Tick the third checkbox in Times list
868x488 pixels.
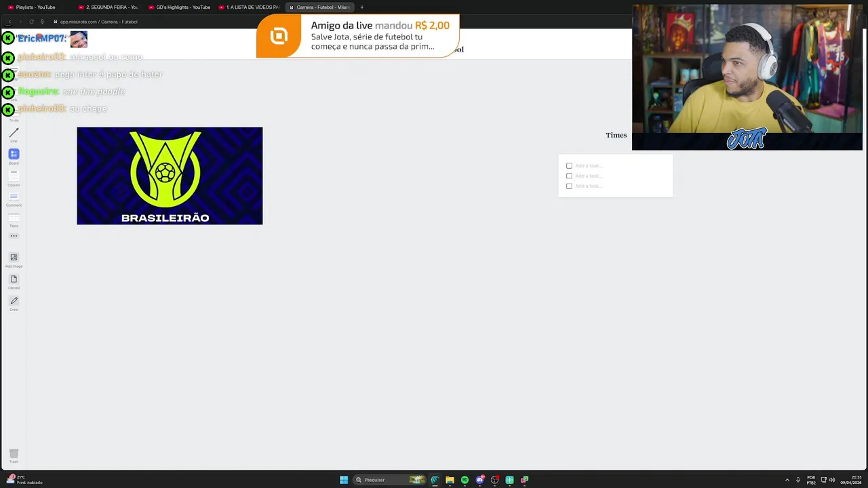point(569,186)
